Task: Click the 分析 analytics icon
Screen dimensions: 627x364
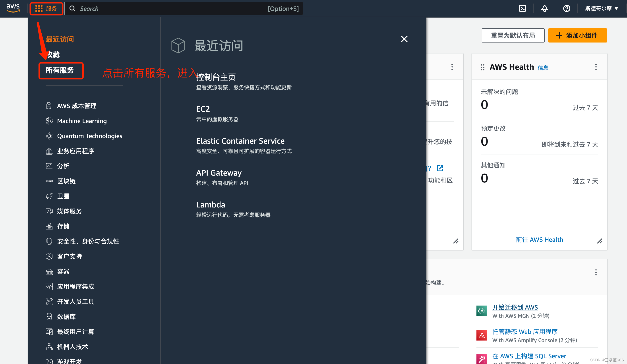Action: click(x=49, y=166)
